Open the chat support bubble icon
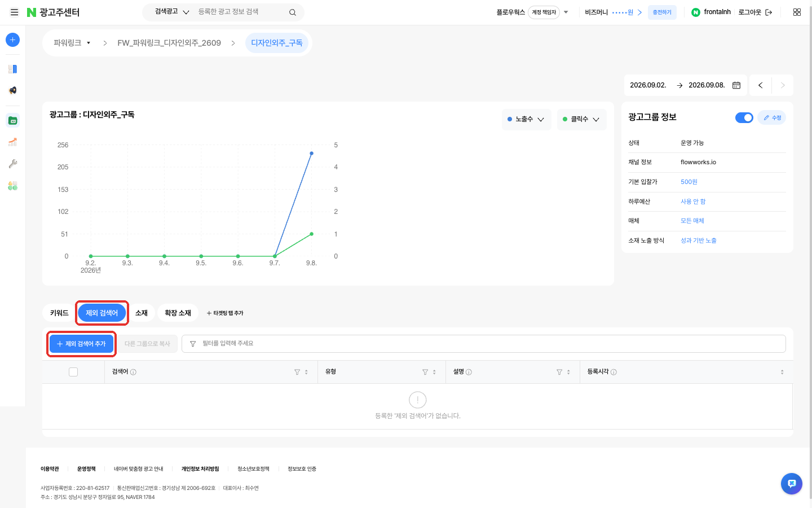Viewport: 812px width, 508px height. 792,484
